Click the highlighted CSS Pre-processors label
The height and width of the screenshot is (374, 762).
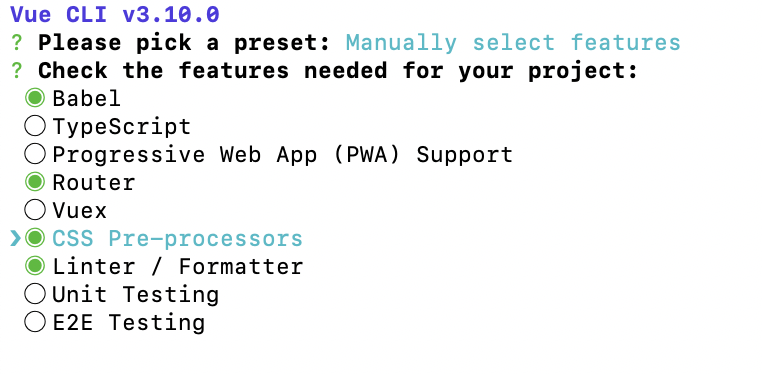point(177,239)
